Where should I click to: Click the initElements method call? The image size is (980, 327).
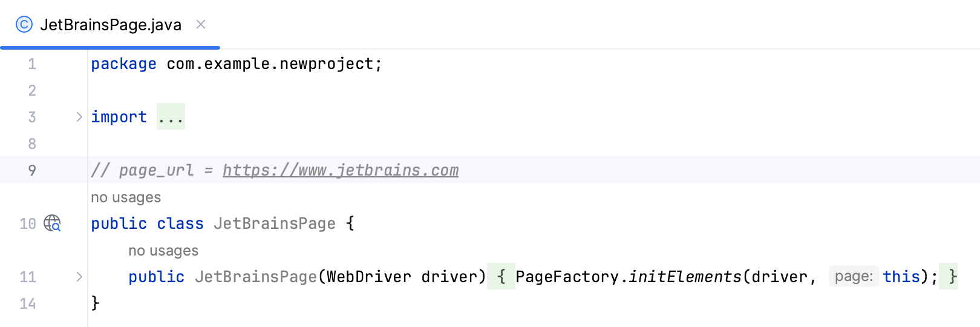pos(685,277)
